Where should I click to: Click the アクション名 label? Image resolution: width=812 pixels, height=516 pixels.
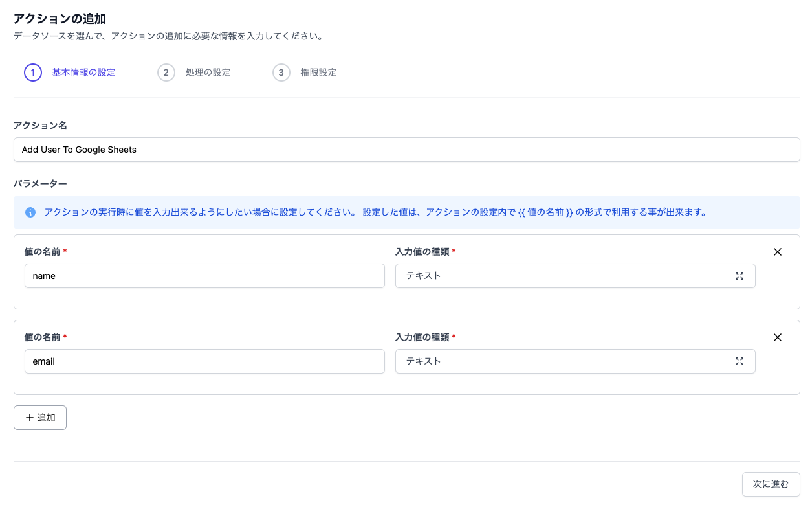(40, 125)
